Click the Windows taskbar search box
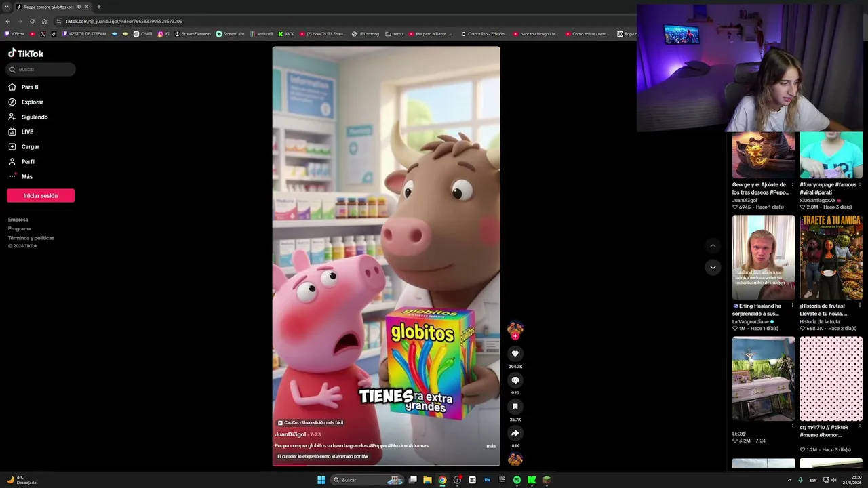Screen dimensions: 868x488 368,480
